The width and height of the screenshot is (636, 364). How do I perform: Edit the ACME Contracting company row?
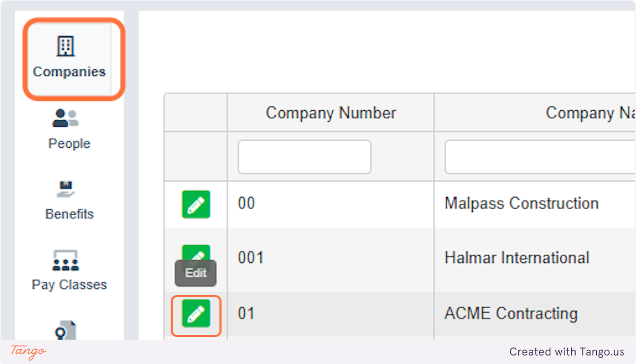coord(196,314)
